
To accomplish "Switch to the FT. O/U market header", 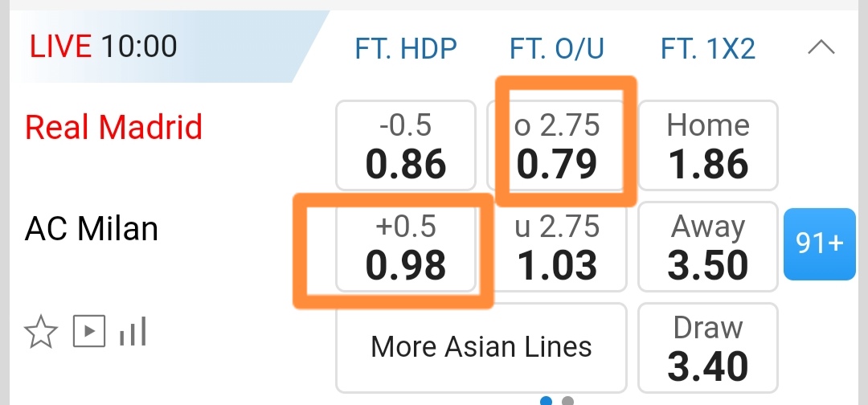I will pyautogui.click(x=557, y=49).
